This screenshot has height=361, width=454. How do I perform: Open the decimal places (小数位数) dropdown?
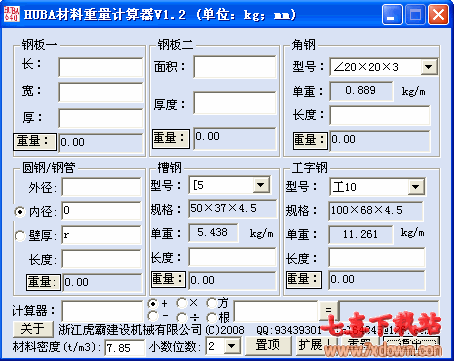point(232,346)
